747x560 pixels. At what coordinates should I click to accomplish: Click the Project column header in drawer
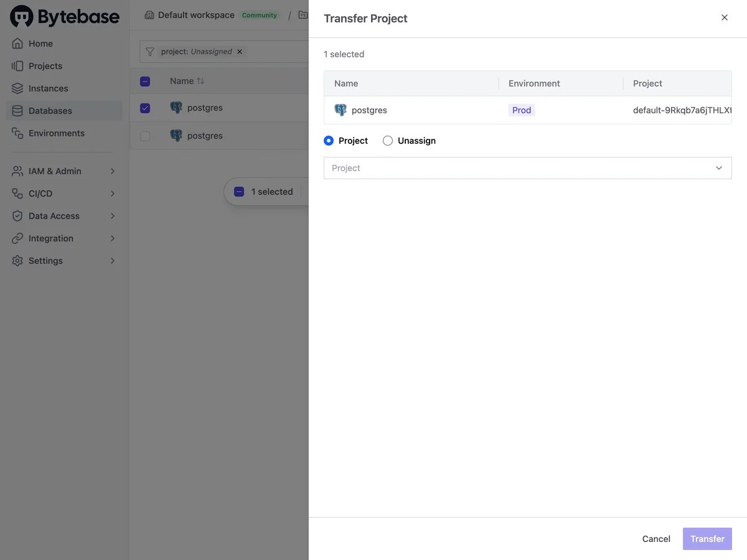[x=647, y=83]
